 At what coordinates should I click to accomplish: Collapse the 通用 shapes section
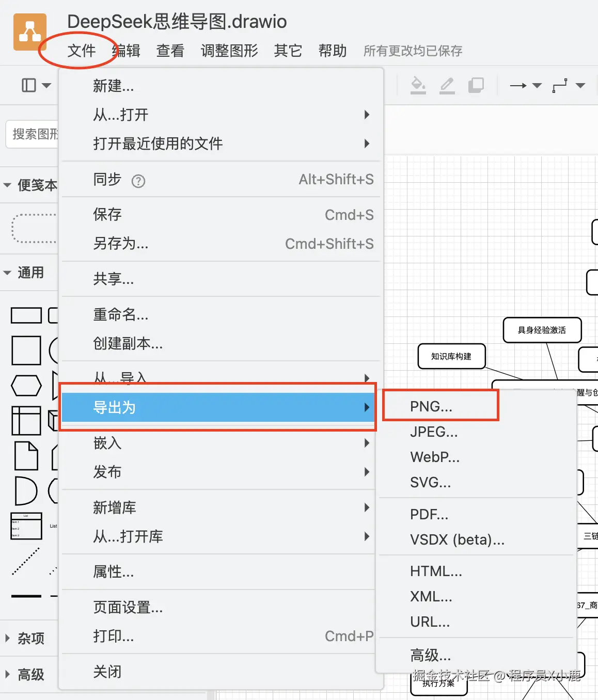coord(24,273)
